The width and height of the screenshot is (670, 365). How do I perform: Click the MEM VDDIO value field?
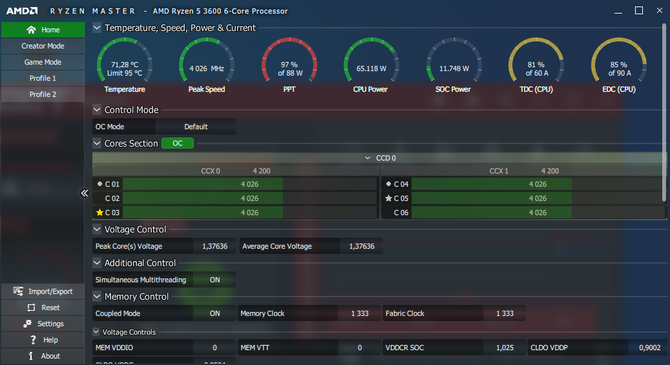coord(215,347)
